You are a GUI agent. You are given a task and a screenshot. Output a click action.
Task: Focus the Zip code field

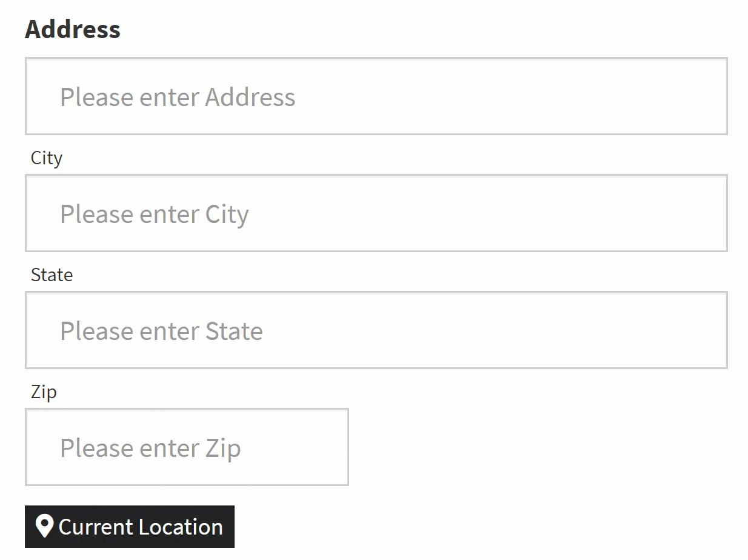pos(187,447)
